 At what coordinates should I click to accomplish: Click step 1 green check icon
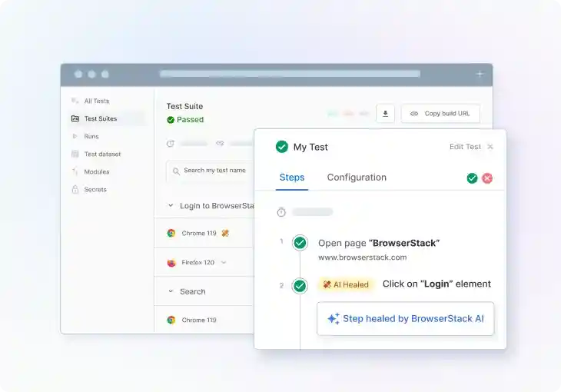tap(300, 243)
